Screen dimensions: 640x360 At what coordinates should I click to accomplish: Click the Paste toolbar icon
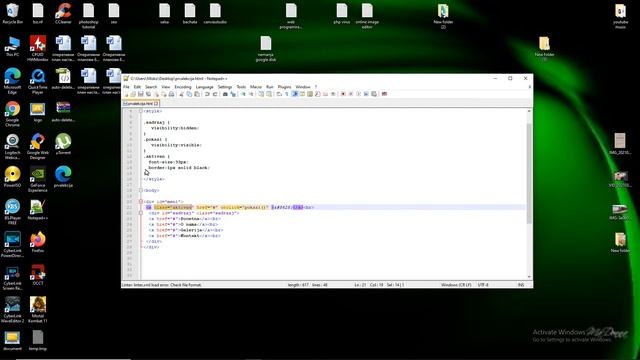(197, 94)
